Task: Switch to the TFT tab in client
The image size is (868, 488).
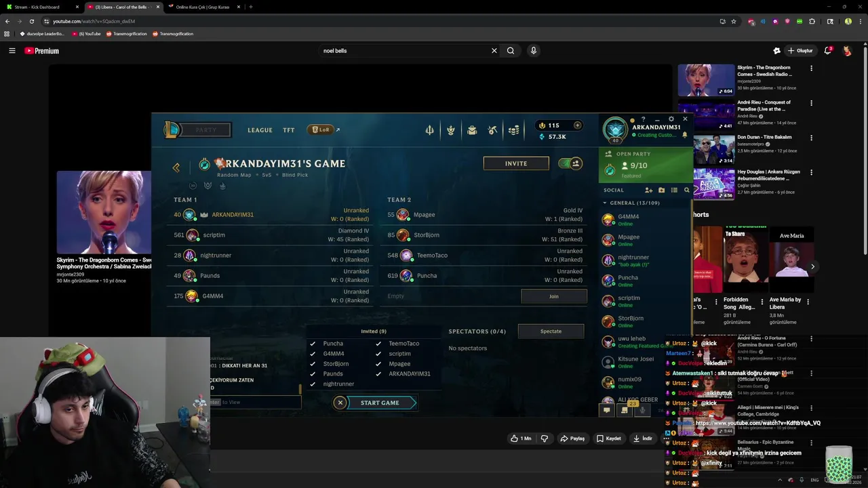Action: (x=289, y=130)
